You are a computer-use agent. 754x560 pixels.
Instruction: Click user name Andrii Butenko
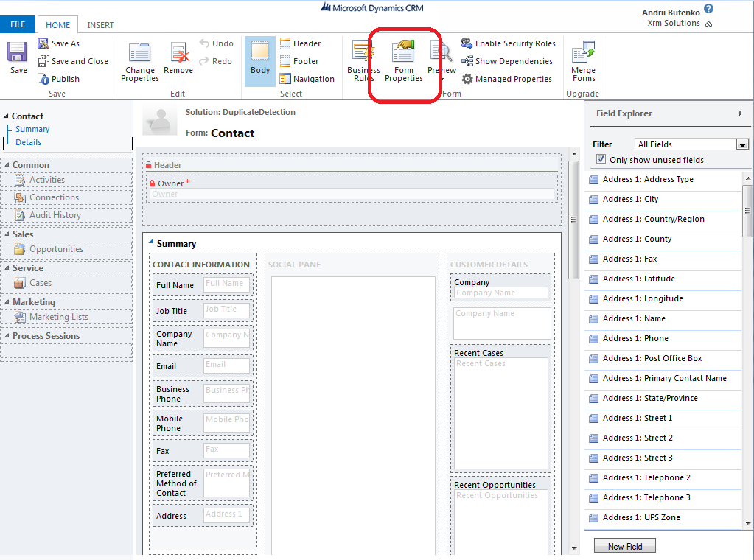(x=671, y=13)
